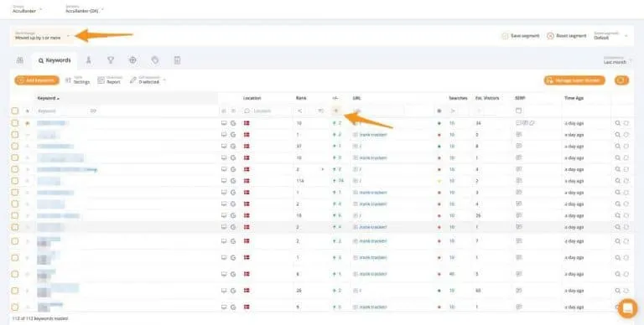Click in the Keyword filter text field

point(61,111)
